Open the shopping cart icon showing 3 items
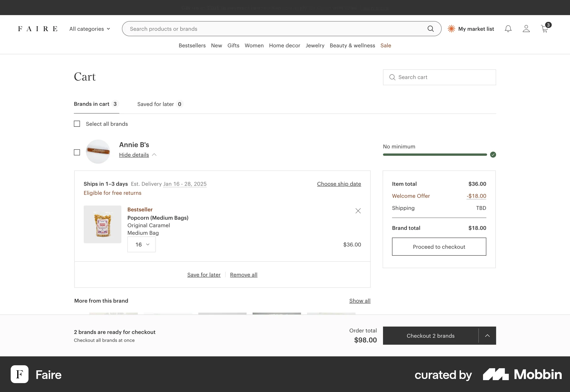 544,29
